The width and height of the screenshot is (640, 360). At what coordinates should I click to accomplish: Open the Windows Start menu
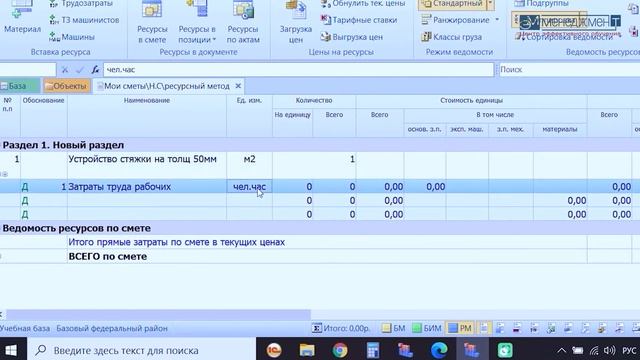click(11, 350)
